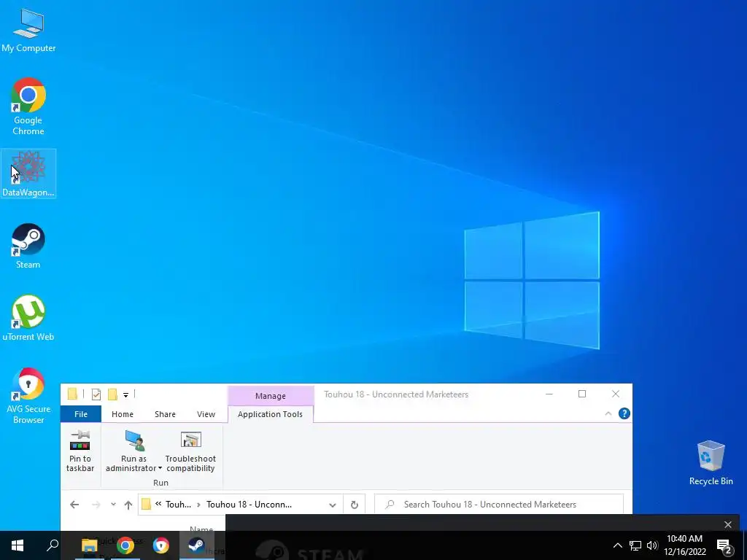Switch to the Share ribbon tab
Image resolution: width=747 pixels, height=560 pixels.
(165, 414)
